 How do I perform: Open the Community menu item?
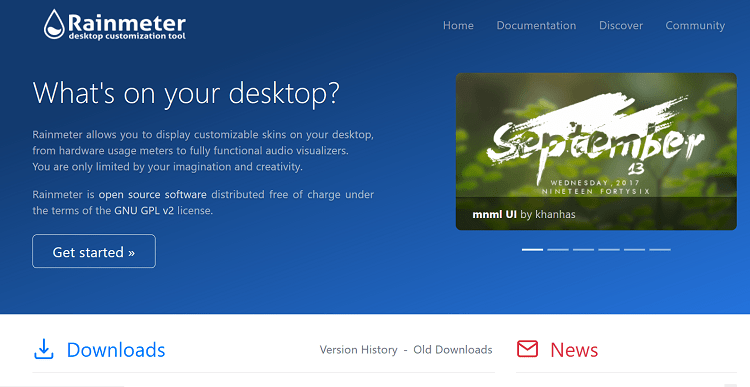695,25
